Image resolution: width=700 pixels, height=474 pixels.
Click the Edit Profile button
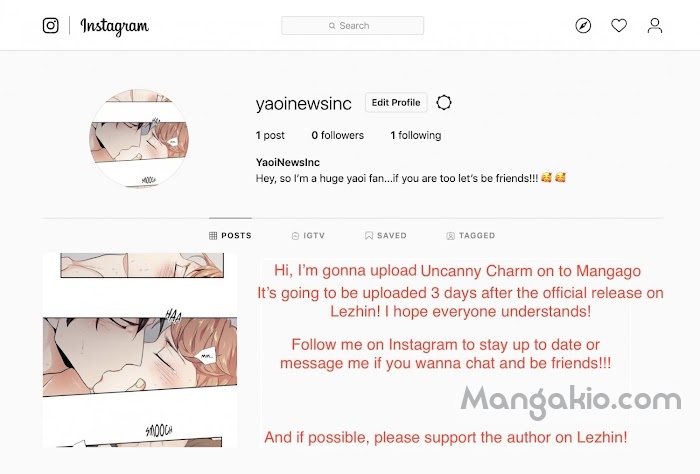396,103
